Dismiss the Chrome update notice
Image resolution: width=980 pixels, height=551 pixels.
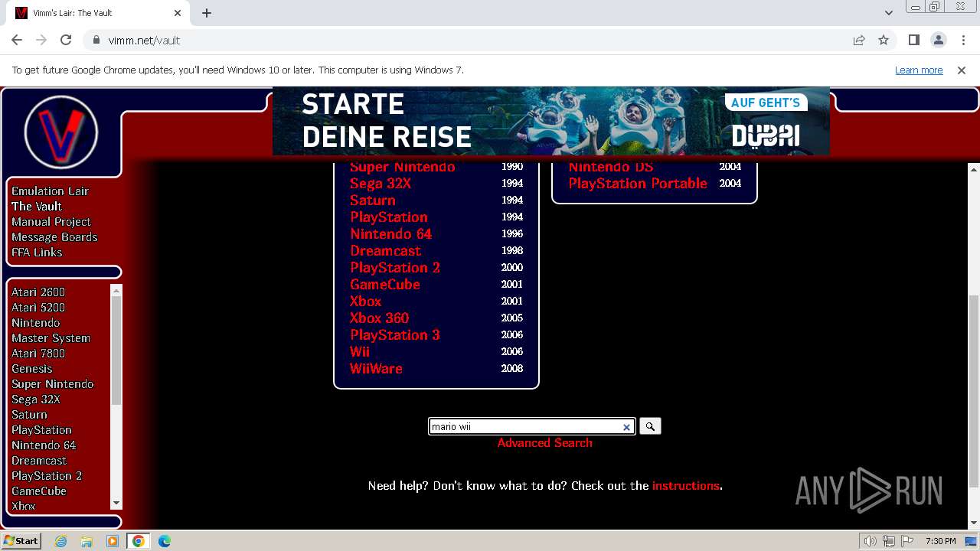tap(962, 70)
